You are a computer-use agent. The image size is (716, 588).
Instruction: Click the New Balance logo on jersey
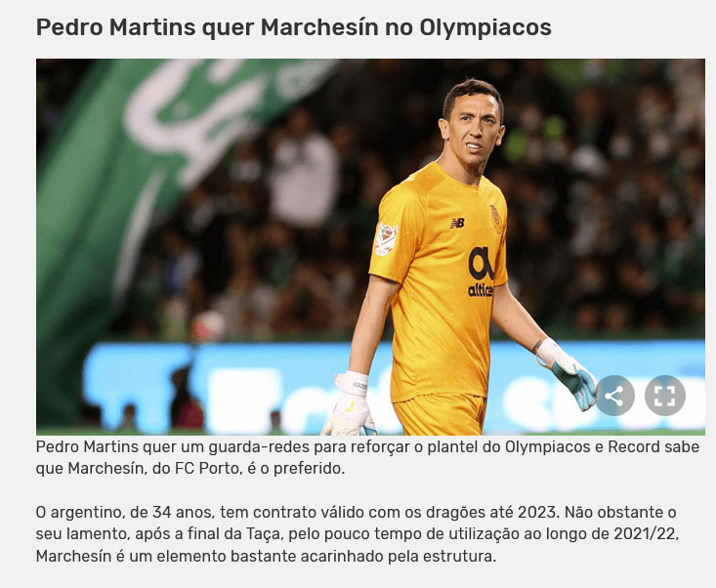(457, 224)
